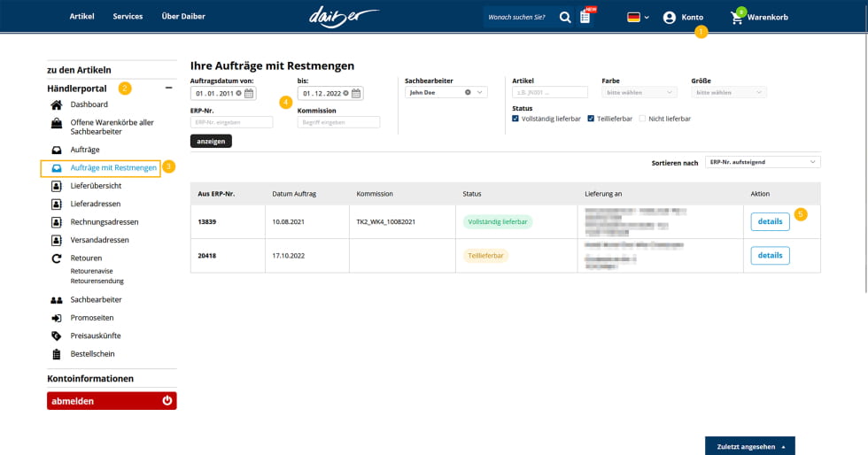Open the order form icon marked NEW

pyautogui.click(x=585, y=17)
